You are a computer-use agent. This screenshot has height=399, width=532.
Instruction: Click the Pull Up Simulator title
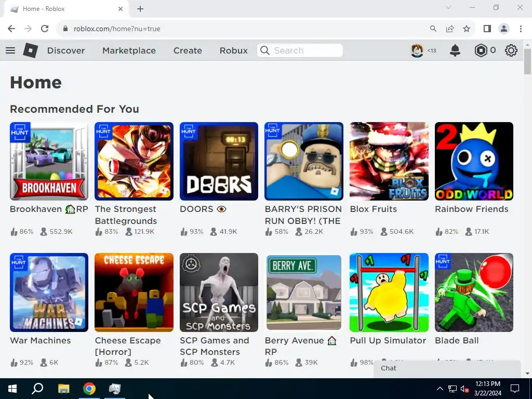coord(388,340)
